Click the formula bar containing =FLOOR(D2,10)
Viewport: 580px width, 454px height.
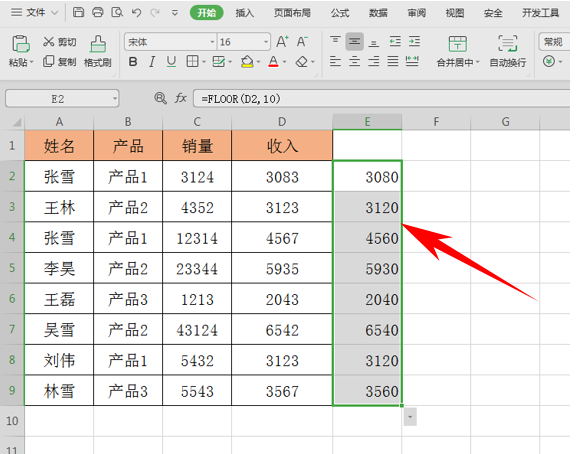point(381,99)
